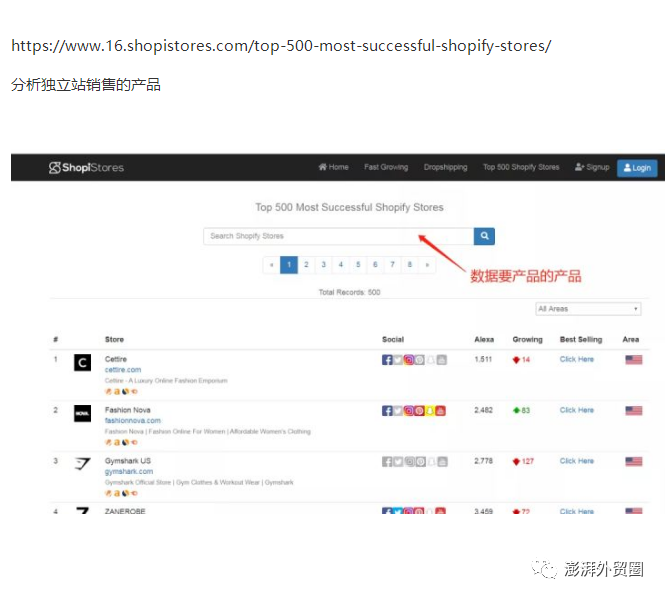The width and height of the screenshot is (665, 598).
Task: Open Fashion Nova's Instagram icon
Action: [408, 411]
